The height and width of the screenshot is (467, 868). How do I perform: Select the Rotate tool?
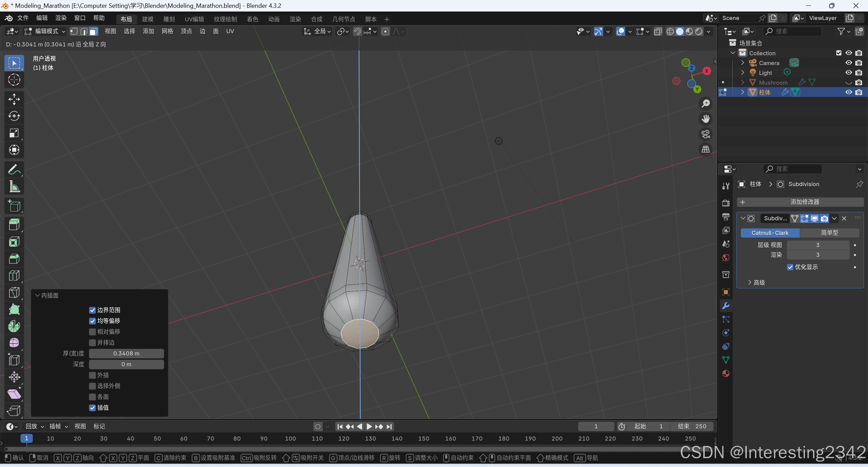[14, 116]
